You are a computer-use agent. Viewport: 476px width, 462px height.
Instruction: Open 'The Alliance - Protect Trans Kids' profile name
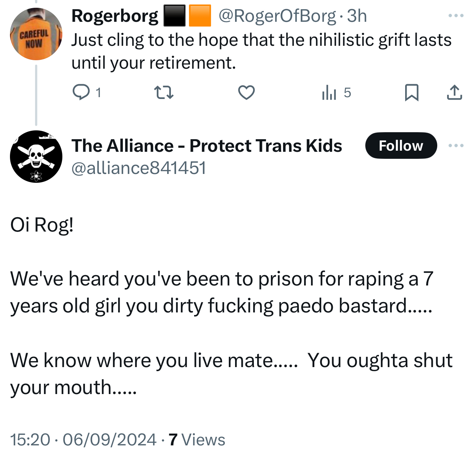pos(207,146)
